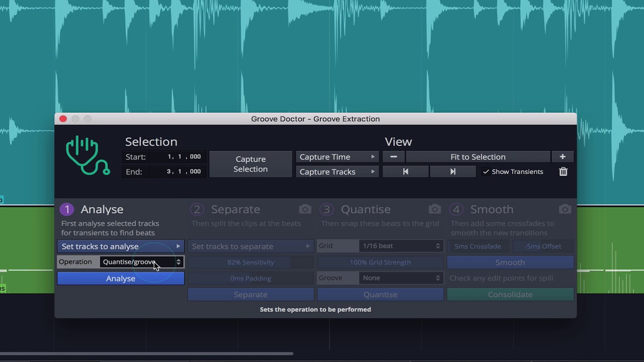Adjust the 0ms Padding slider
The height and width of the screenshot is (362, 644).
click(x=251, y=279)
